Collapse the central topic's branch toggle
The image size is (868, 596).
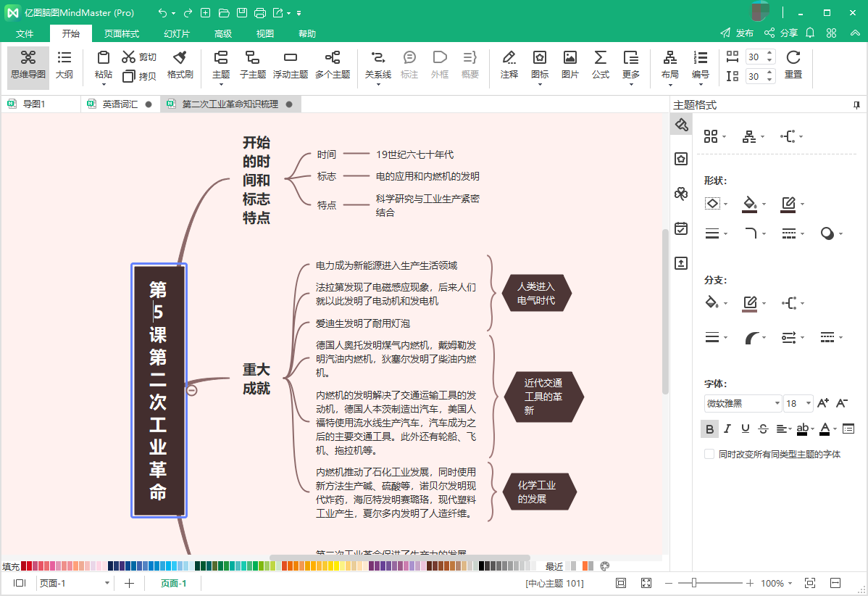191,391
